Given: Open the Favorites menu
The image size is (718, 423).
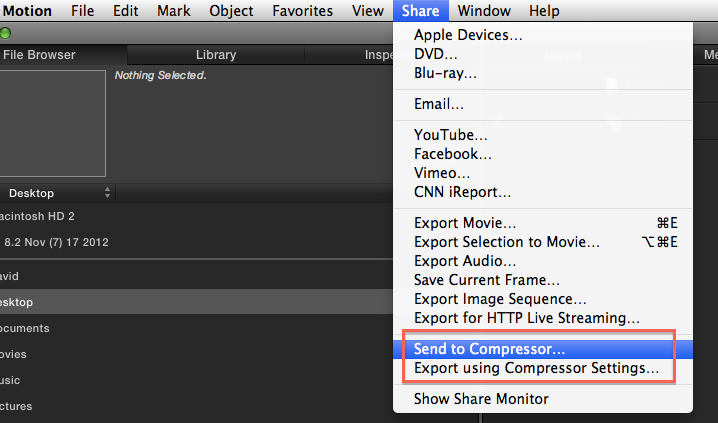Looking at the screenshot, I should (x=302, y=11).
